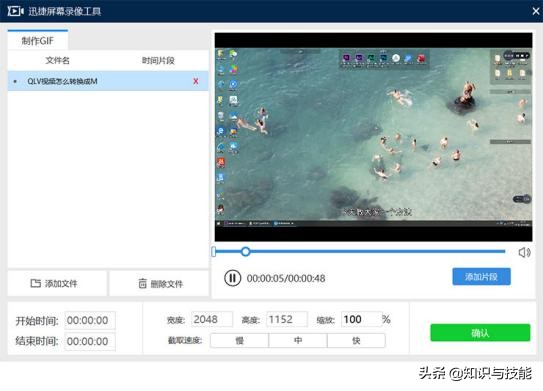This screenshot has height=391, width=543.
Task: Mute audio with the speaker icon
Action: point(524,252)
